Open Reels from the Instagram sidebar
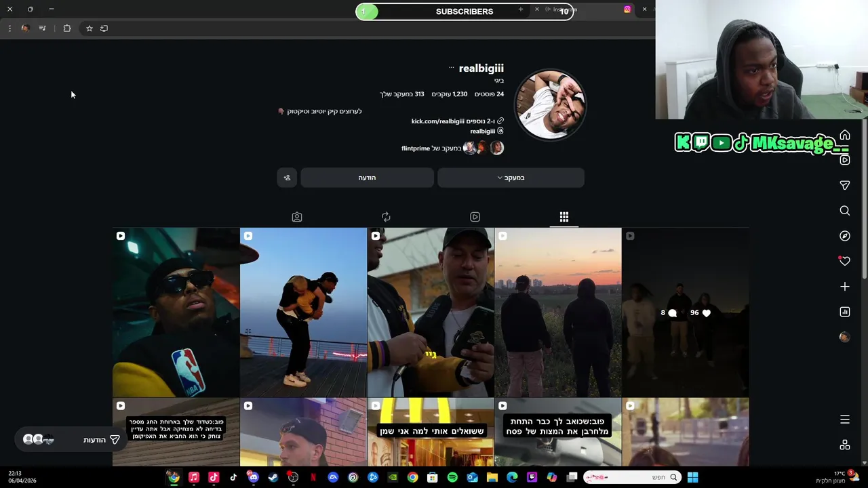 [x=845, y=160]
